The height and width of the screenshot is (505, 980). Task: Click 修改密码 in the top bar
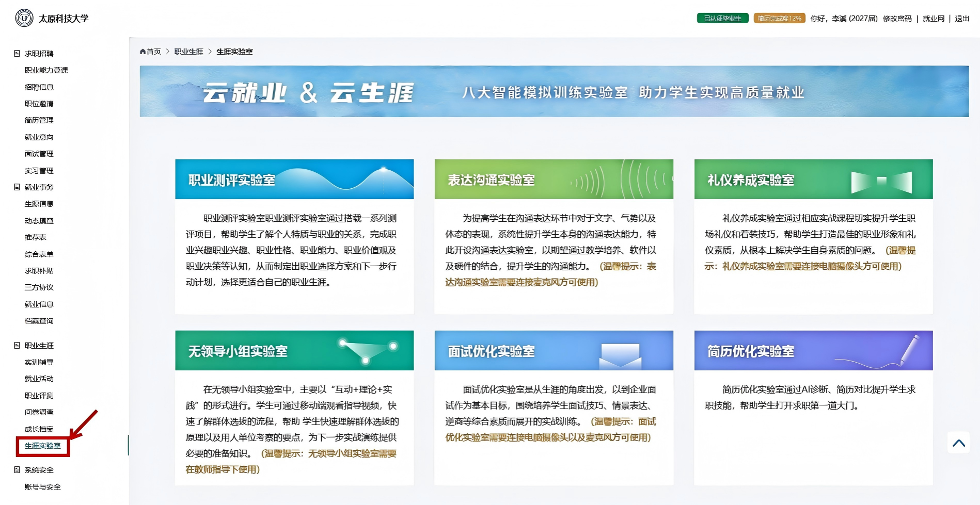click(x=897, y=19)
